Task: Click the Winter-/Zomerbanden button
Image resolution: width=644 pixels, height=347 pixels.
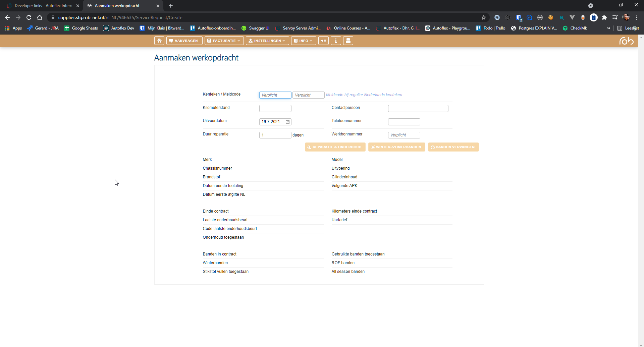Action: 396,147
